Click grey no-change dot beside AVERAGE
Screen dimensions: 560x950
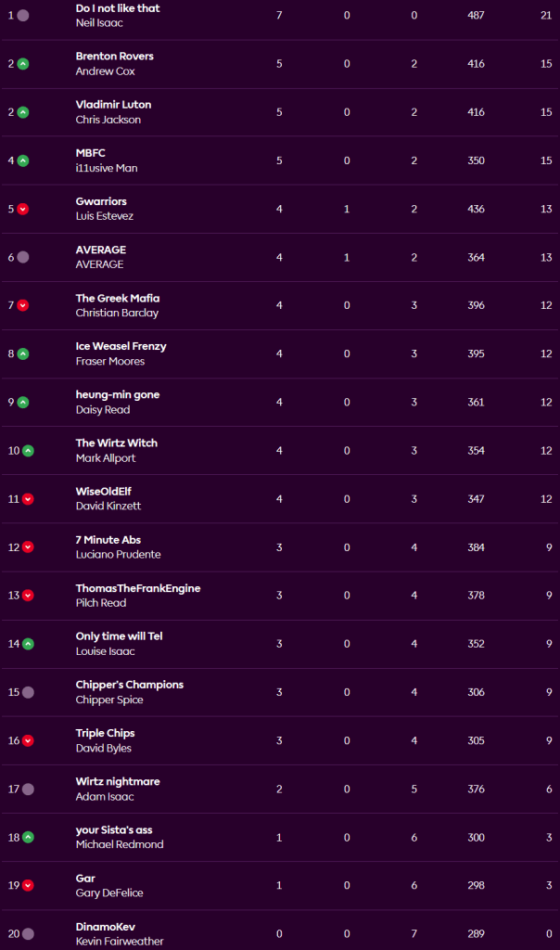[23, 257]
